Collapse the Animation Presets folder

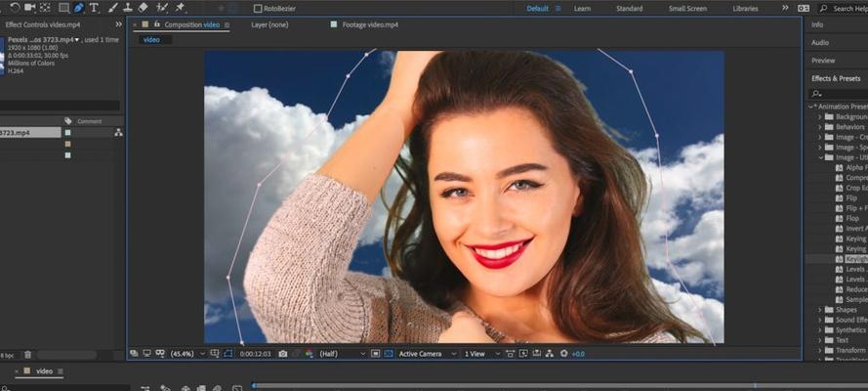point(811,107)
